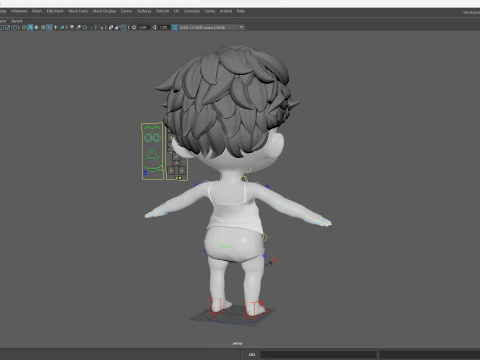This screenshot has width=480, height=360.
Task: Click the exposure reset icon
Action: tap(134, 27)
